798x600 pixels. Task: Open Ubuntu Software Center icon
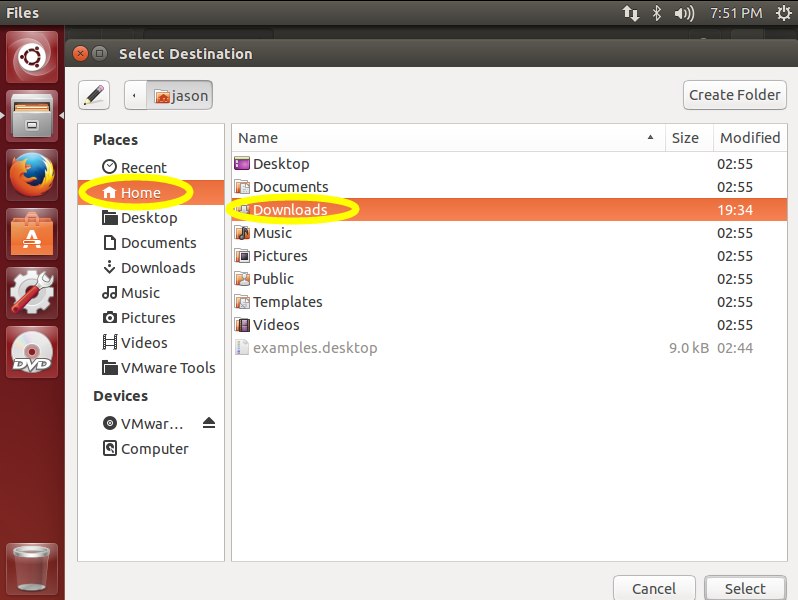click(32, 234)
